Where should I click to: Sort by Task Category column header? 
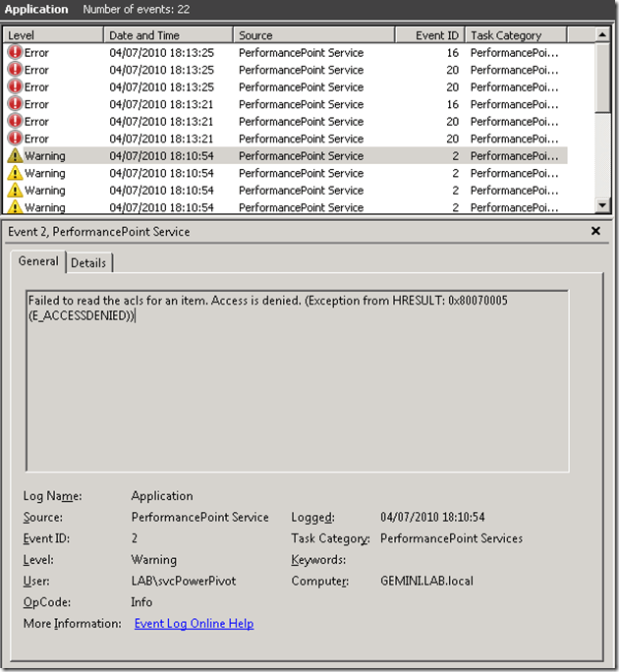coord(516,35)
